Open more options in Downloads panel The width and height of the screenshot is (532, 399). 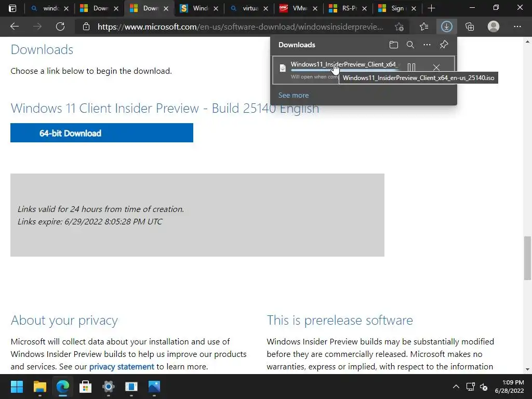(x=427, y=45)
